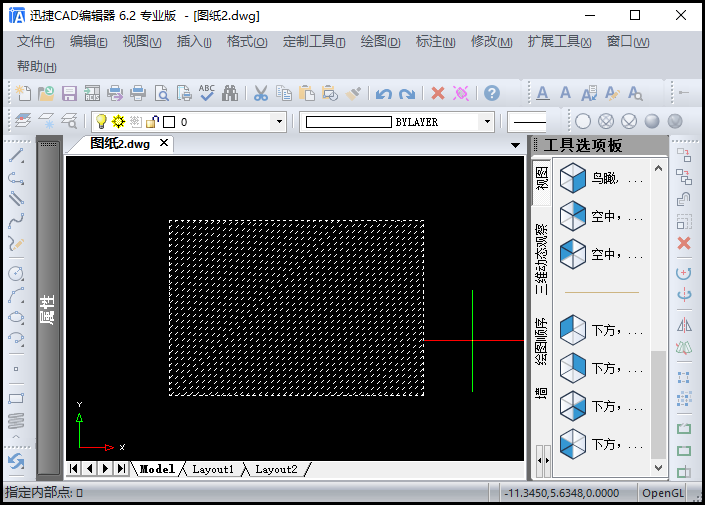Select the Model tab
Screen dimensions: 705x505
click(157, 469)
